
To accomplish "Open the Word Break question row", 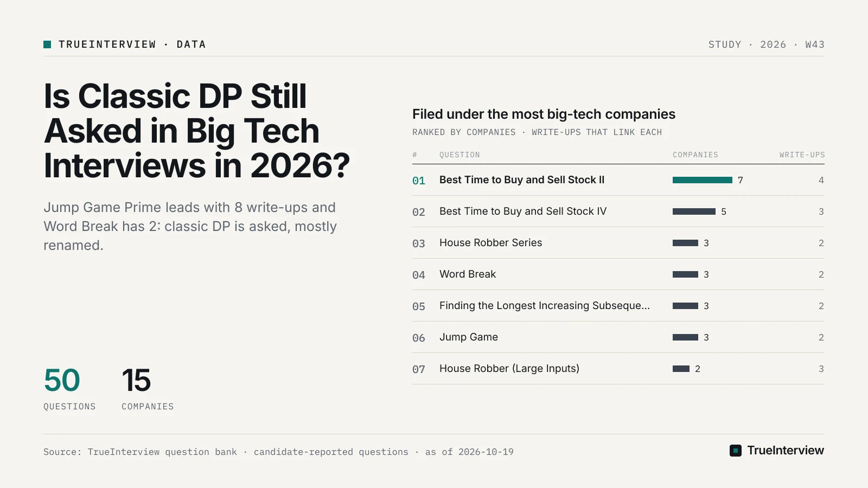I will point(618,274).
